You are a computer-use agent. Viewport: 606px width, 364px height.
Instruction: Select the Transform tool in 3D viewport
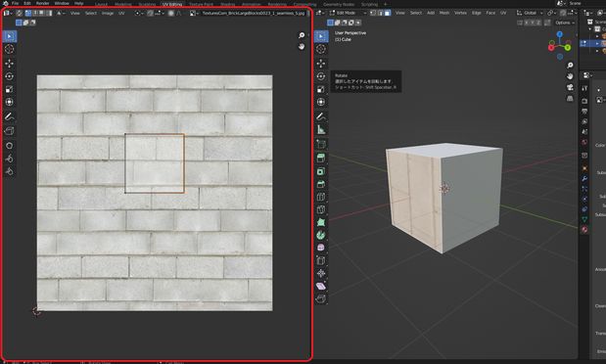[x=321, y=102]
